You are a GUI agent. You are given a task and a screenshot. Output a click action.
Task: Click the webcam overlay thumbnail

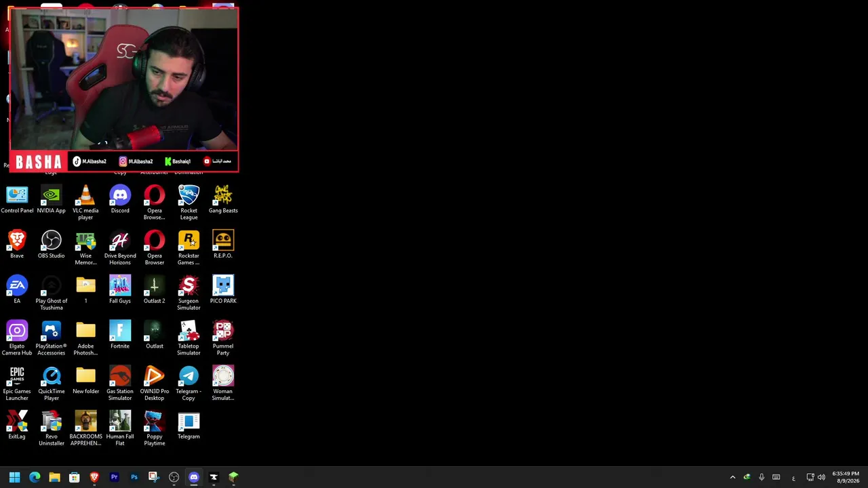coord(123,89)
